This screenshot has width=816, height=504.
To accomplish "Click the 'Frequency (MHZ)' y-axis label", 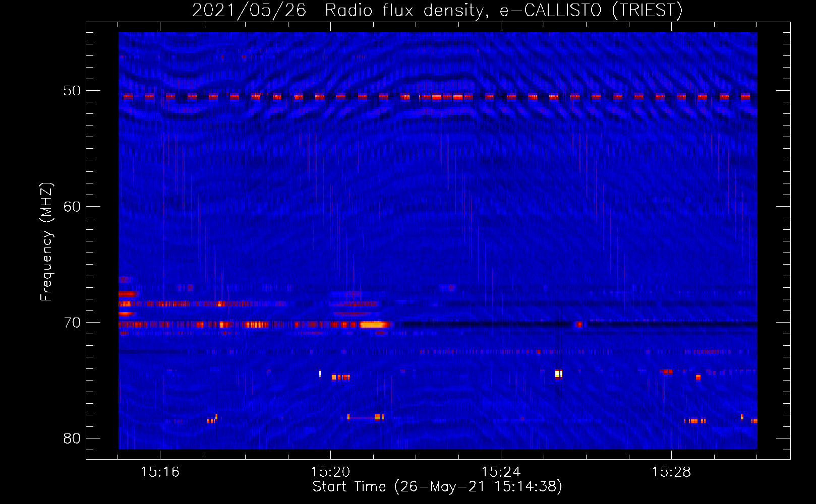I will tap(46, 242).
